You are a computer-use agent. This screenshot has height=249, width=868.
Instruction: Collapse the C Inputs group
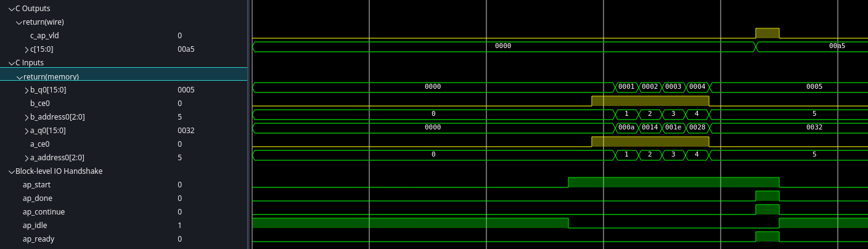tap(11, 63)
